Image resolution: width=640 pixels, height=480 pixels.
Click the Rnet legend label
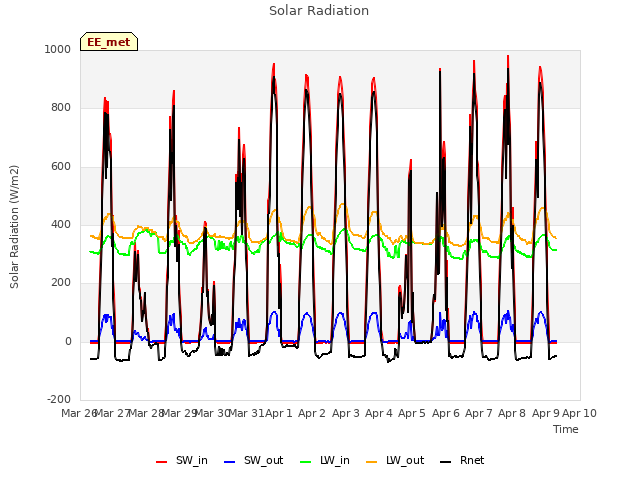[472, 460]
